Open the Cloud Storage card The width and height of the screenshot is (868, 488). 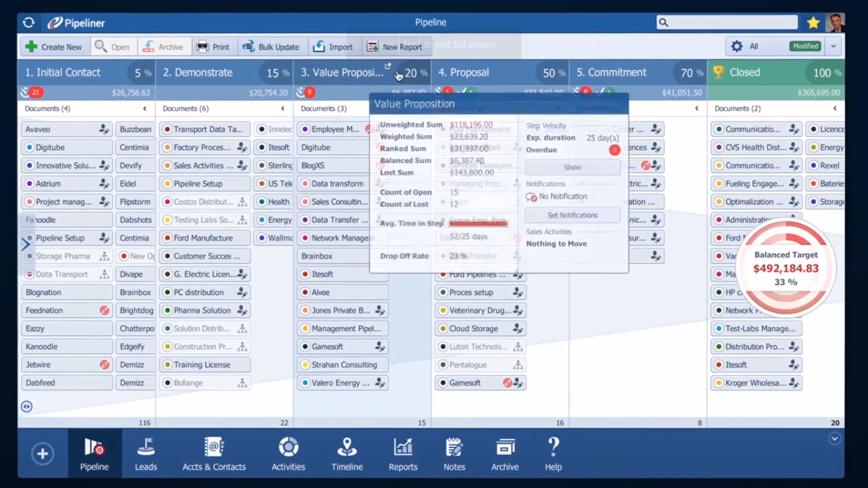click(x=481, y=329)
